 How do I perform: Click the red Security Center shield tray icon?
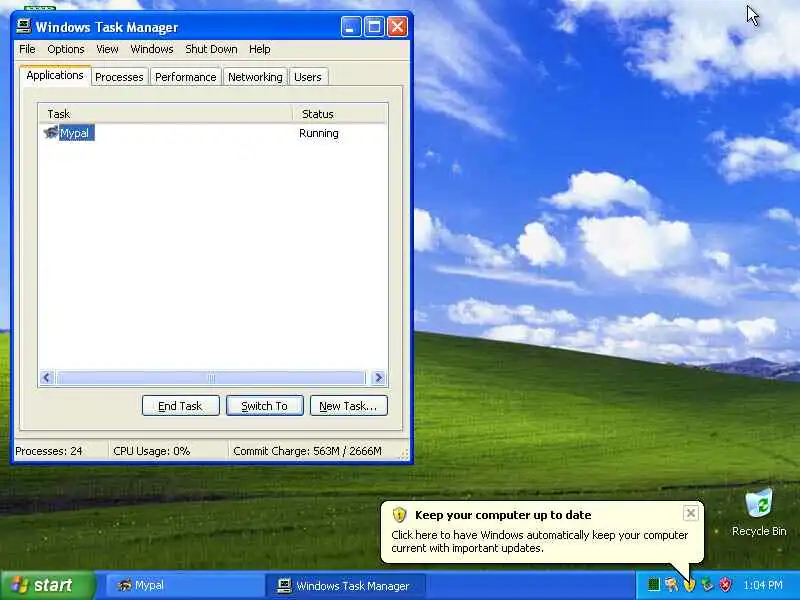[725, 585]
